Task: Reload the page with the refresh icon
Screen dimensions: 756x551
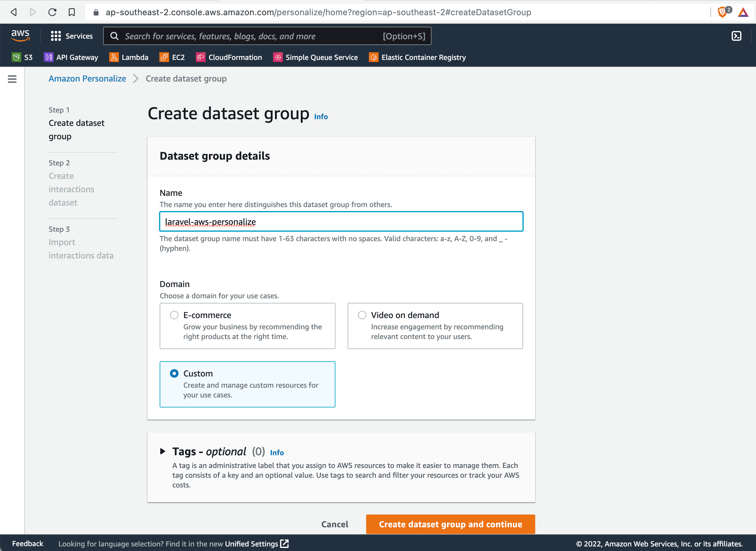Action: (x=52, y=12)
